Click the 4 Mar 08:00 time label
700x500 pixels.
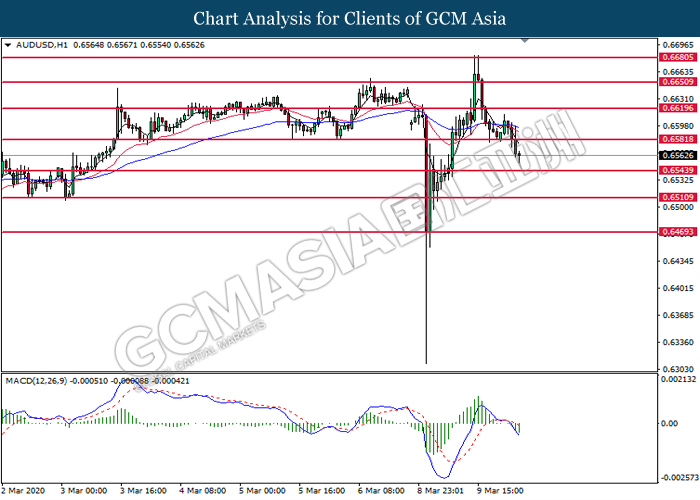[x=203, y=490]
